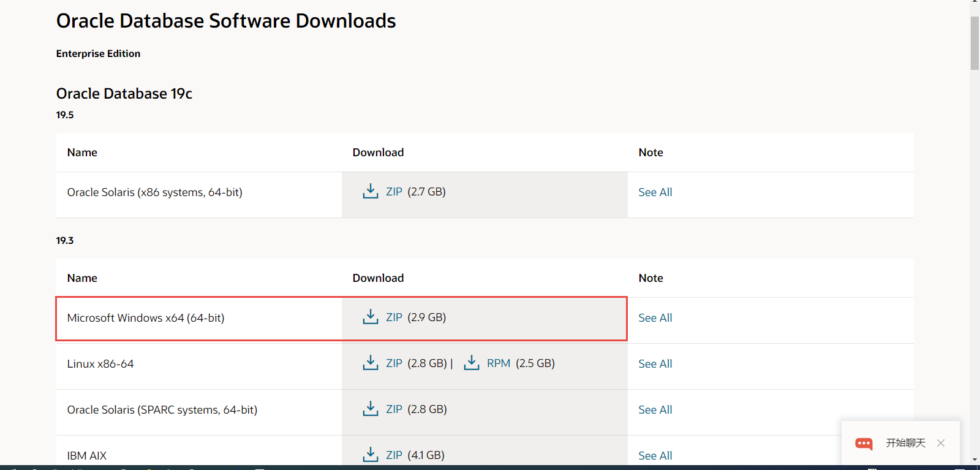980x470 pixels.
Task: Open See All for Linux x86-64 row
Action: [655, 364]
